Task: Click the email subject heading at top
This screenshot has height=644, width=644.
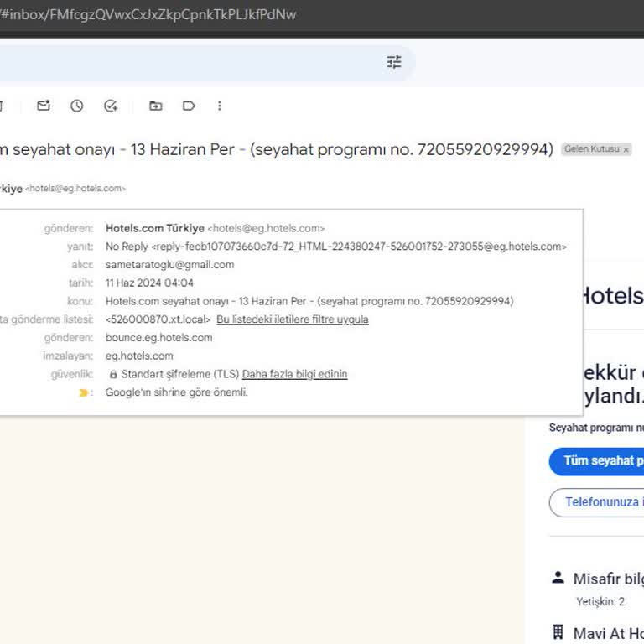Action: click(x=277, y=149)
